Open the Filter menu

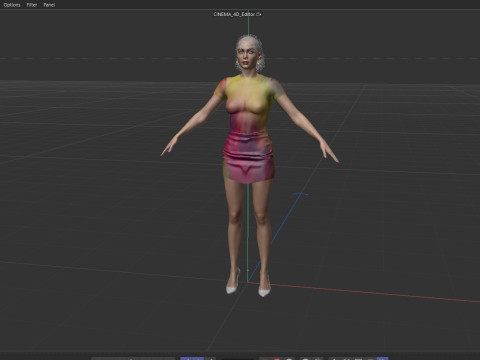click(x=32, y=5)
